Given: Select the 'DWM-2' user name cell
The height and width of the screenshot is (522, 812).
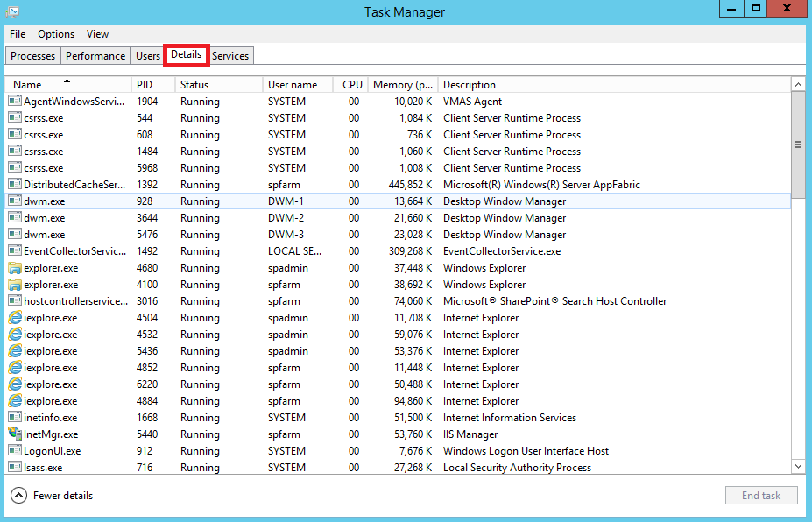Looking at the screenshot, I should point(286,217).
